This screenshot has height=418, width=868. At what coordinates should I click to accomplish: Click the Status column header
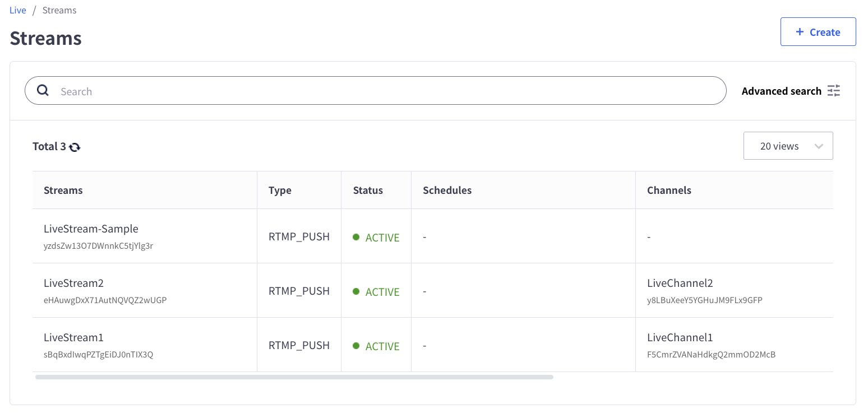pyautogui.click(x=368, y=190)
